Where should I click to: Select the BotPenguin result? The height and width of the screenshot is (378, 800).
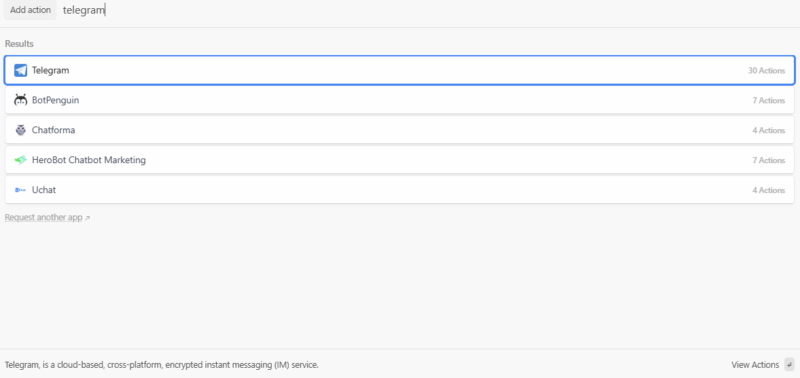[399, 100]
